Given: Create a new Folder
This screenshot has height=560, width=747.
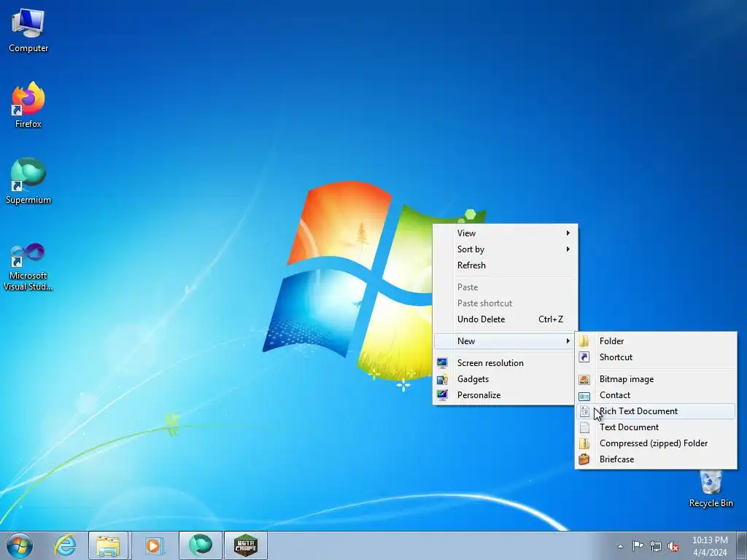Looking at the screenshot, I should point(656,341).
